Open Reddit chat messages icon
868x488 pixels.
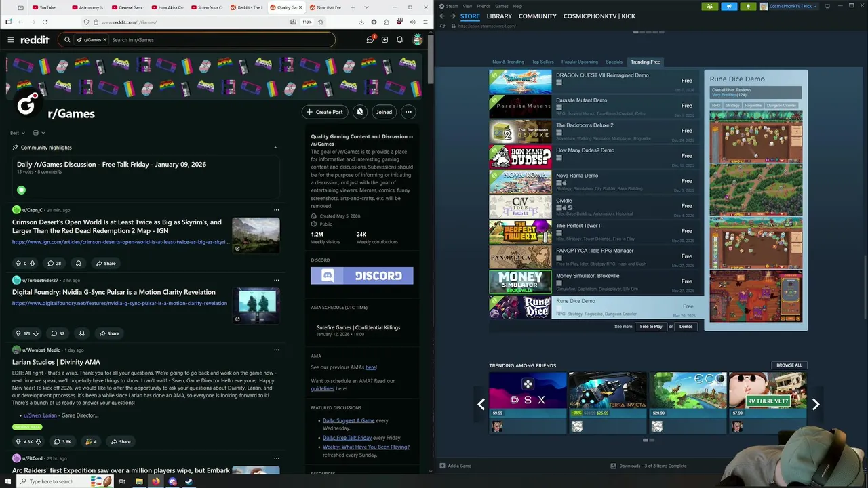pos(370,40)
